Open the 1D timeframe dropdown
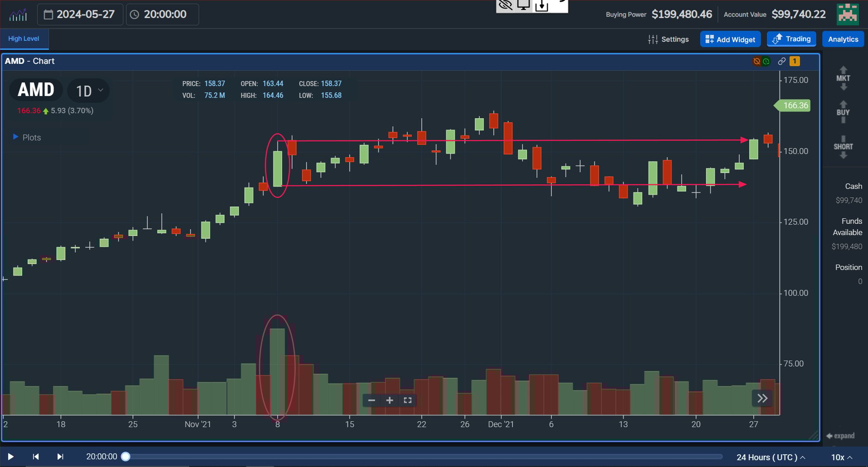 88,91
